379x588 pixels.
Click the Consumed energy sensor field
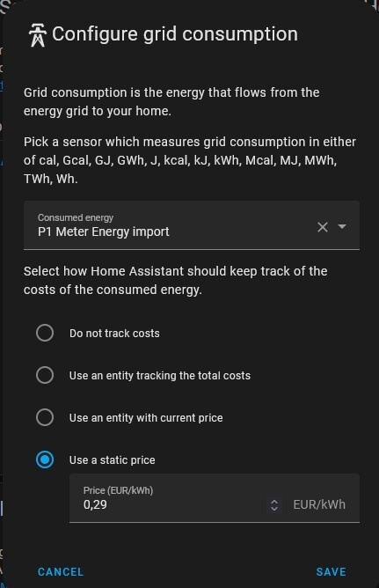pyautogui.click(x=192, y=225)
